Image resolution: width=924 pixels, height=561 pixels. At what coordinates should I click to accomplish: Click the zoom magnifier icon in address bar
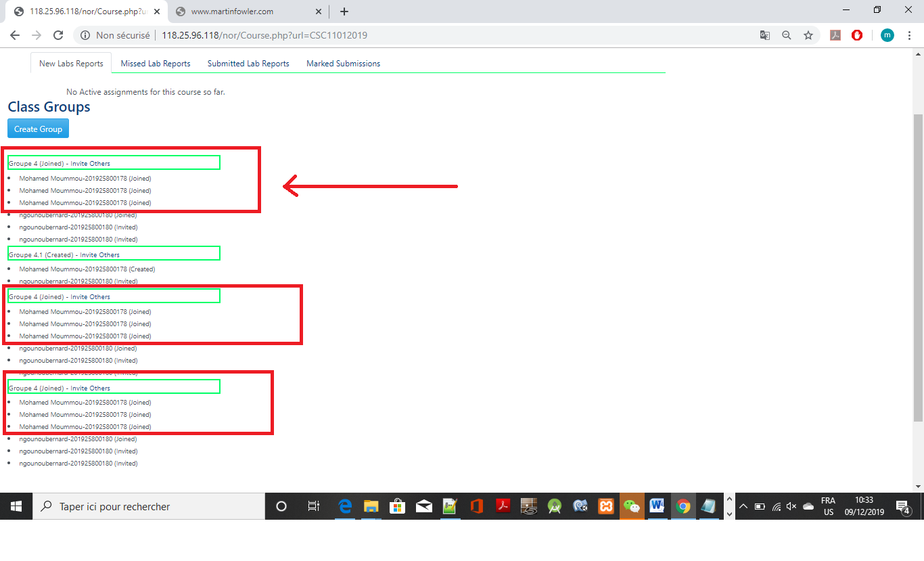pyautogui.click(x=786, y=35)
